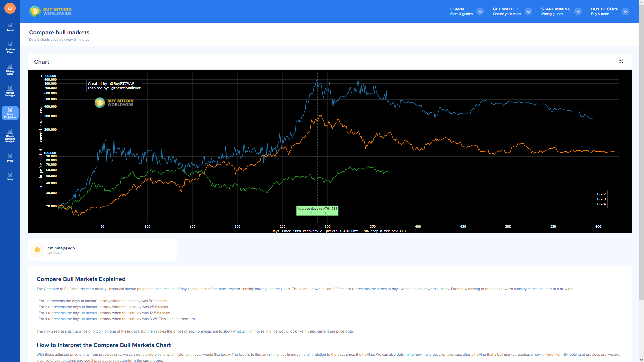The height and width of the screenshot is (362, 644).
Task: Click the Buy Bitcoin Worldwide header logo
Action: (51, 11)
